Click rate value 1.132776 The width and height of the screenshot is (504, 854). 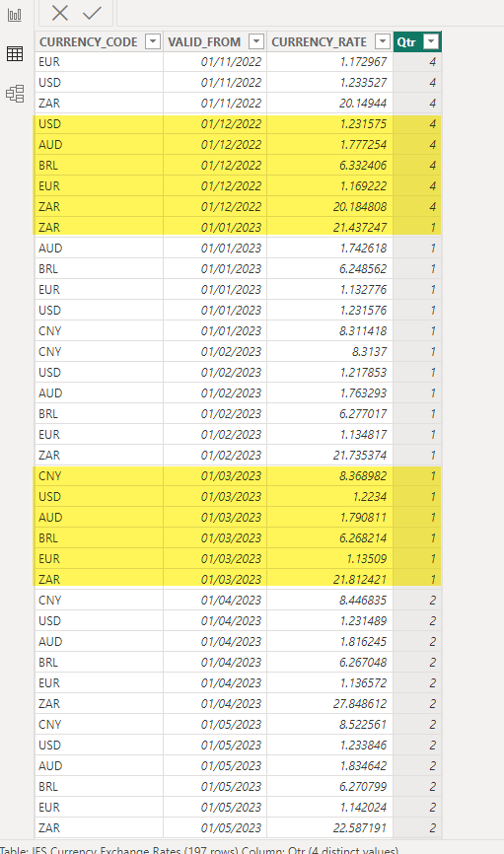coord(363,290)
